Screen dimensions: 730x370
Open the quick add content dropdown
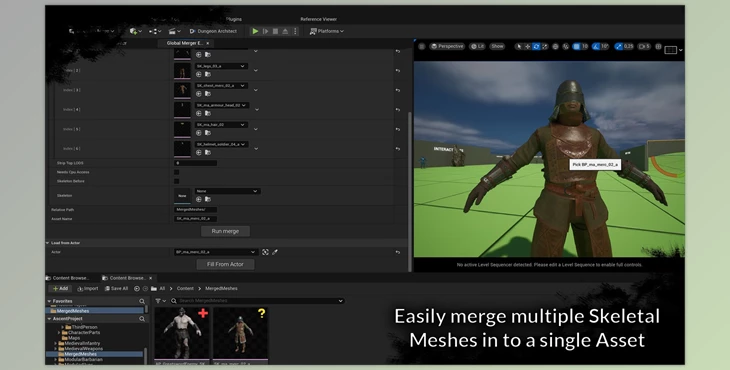[135, 31]
